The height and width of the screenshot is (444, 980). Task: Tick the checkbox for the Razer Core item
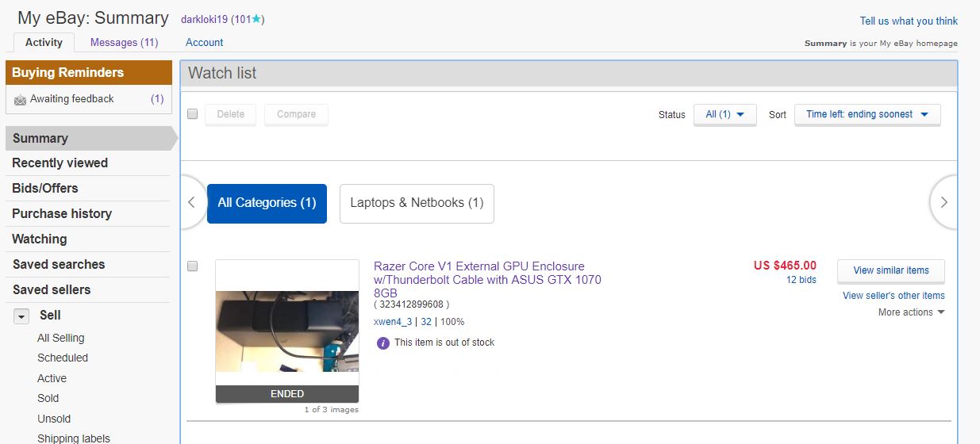coord(192,266)
